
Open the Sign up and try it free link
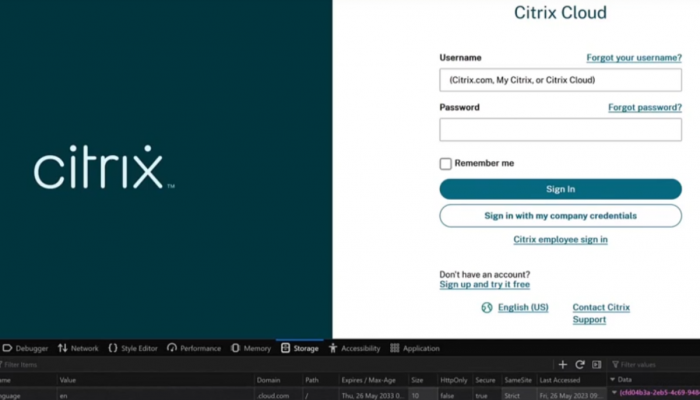coord(485,285)
